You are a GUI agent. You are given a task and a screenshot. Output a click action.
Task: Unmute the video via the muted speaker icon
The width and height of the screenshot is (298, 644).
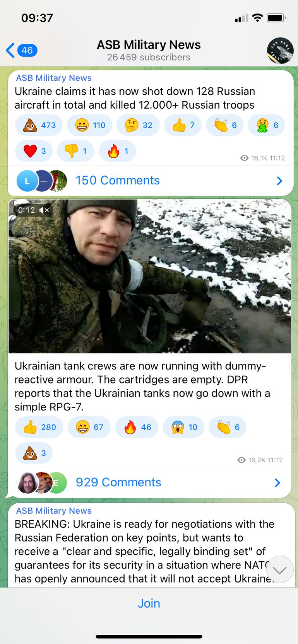click(44, 210)
